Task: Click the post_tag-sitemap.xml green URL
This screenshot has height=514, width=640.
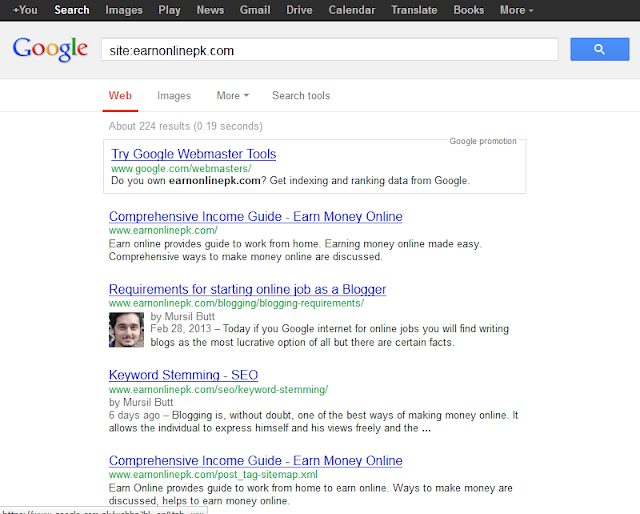Action: (x=213, y=474)
